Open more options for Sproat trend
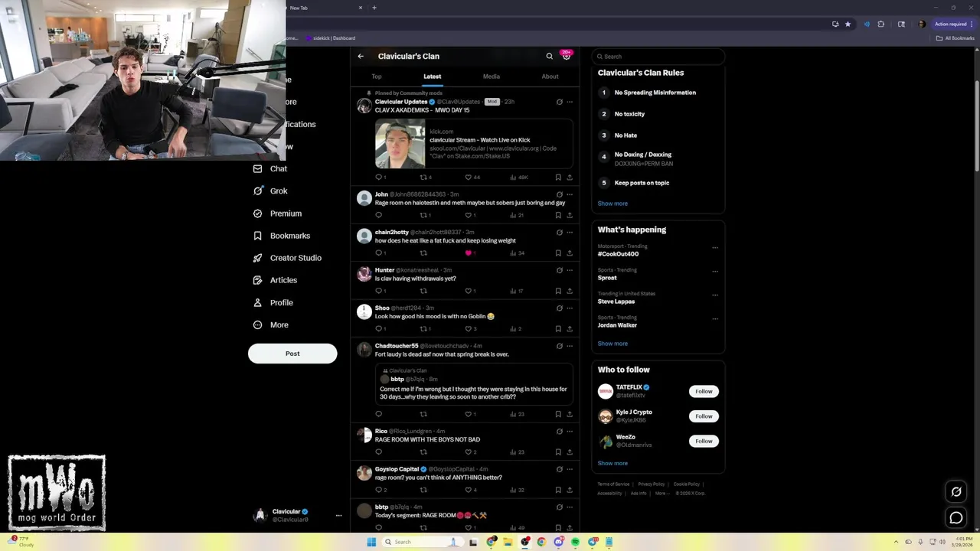Image resolution: width=980 pixels, height=551 pixels. click(x=715, y=271)
